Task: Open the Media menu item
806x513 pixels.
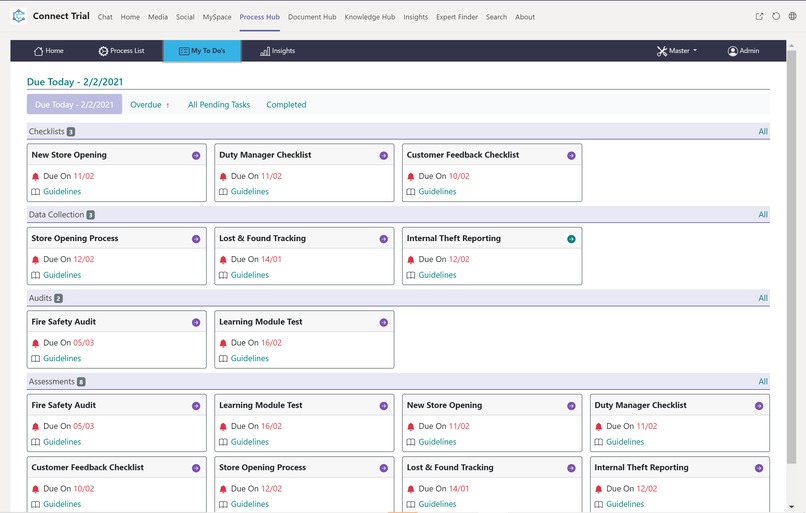Action: coord(158,17)
